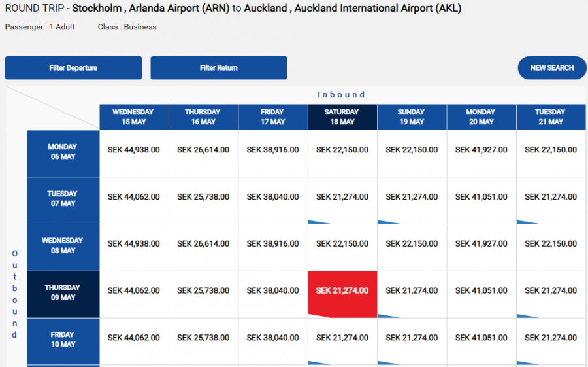588x367 pixels.
Task: Click Thursday 16 May inbound header
Action: (203, 117)
